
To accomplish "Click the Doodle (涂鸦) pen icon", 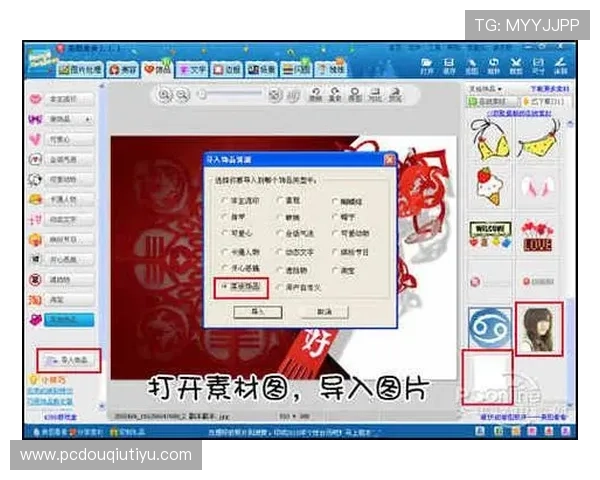I will 560,66.
